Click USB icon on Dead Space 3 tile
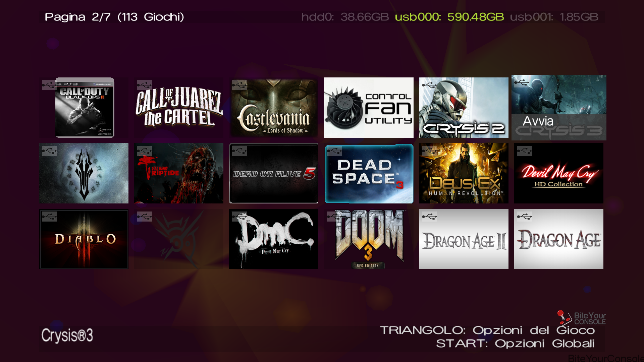Screen dimensions: 644x362 tap(334, 151)
